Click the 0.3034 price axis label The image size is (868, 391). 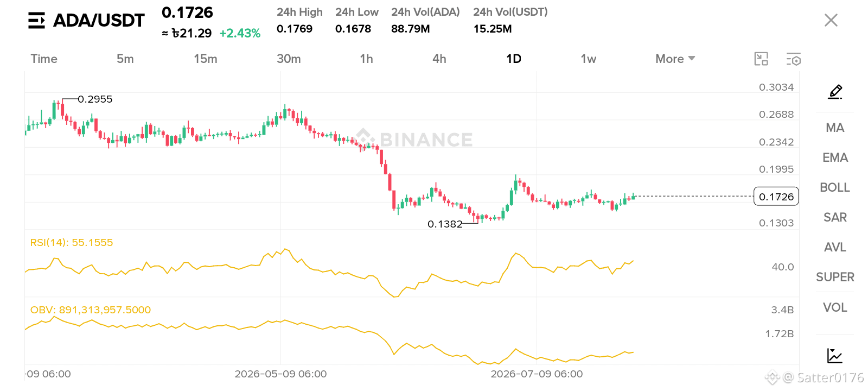coord(776,87)
